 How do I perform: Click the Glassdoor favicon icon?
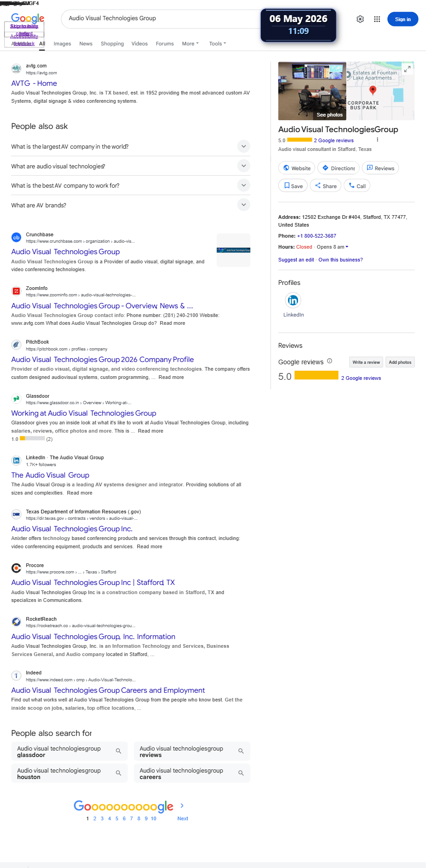(x=17, y=399)
